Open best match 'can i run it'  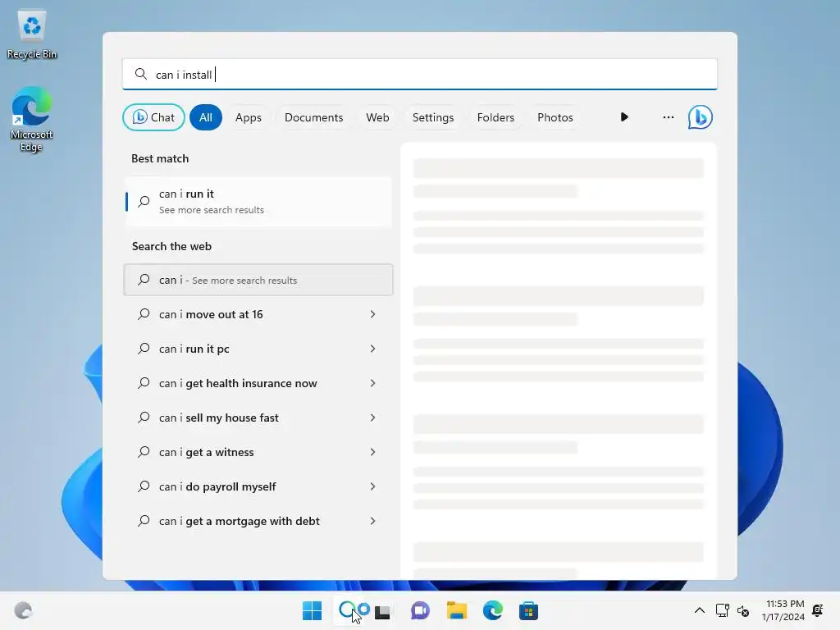coord(258,202)
